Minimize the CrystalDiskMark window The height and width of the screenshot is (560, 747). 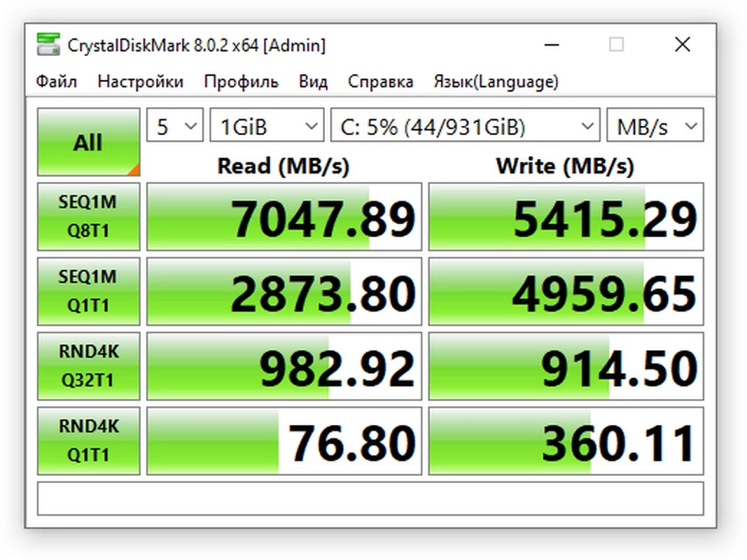click(552, 45)
